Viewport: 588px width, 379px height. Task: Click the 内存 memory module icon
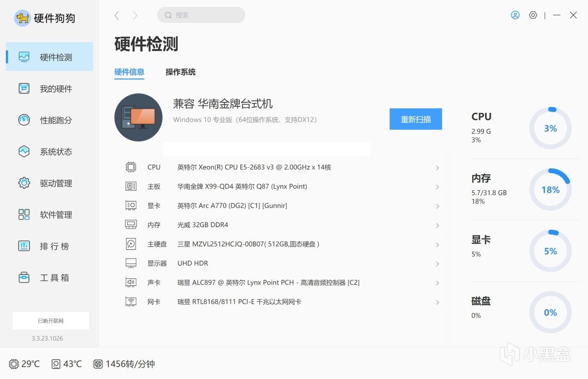[x=131, y=225]
